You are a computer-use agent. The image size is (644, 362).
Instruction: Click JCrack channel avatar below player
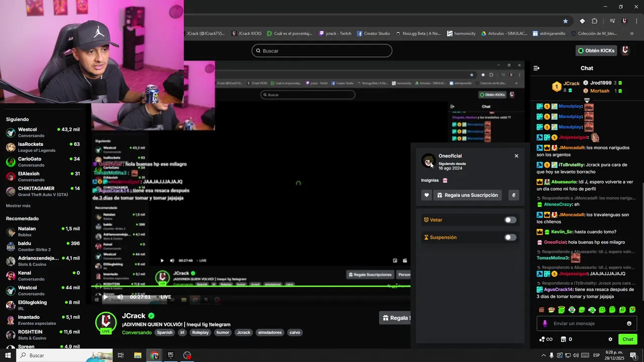106,322
